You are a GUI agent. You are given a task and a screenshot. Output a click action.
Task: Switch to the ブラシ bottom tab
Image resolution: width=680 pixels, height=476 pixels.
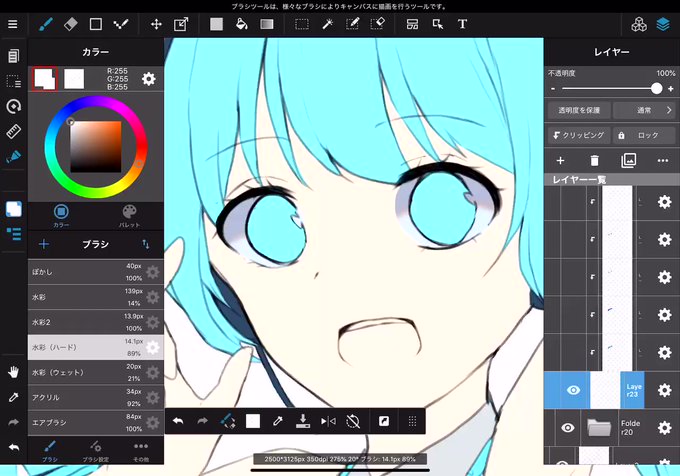[50, 451]
